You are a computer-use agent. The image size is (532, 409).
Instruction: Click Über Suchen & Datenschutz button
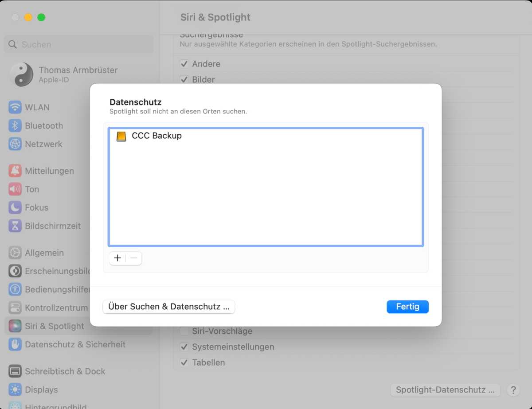pos(168,307)
